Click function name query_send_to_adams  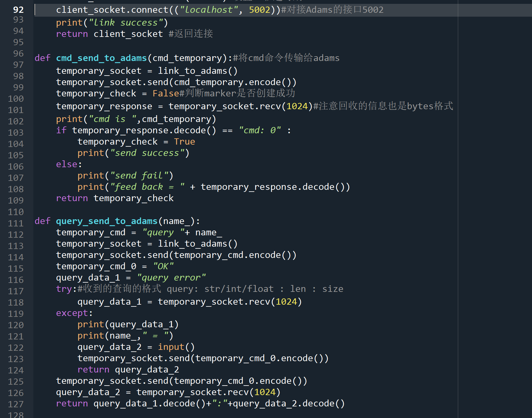107,221
